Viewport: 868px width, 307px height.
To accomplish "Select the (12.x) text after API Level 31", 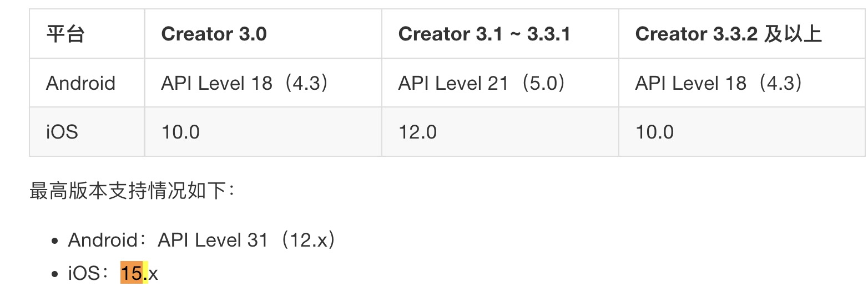I will [x=307, y=241].
